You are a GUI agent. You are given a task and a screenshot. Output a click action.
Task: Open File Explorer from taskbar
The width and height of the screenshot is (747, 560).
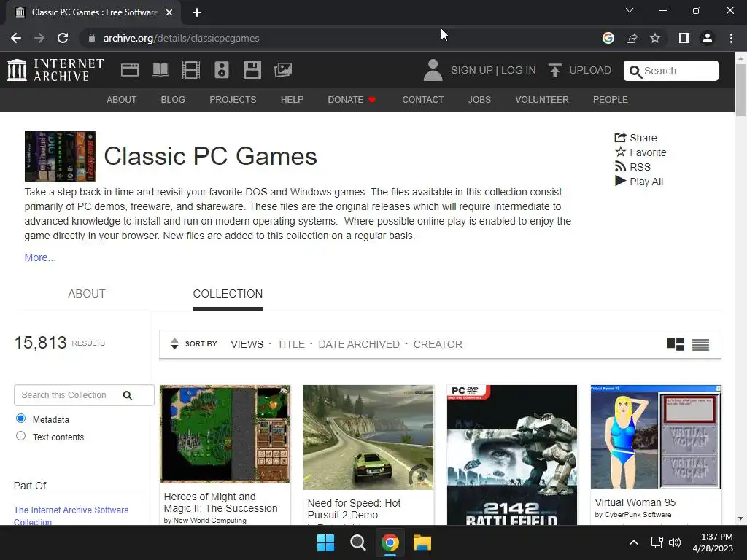422,542
